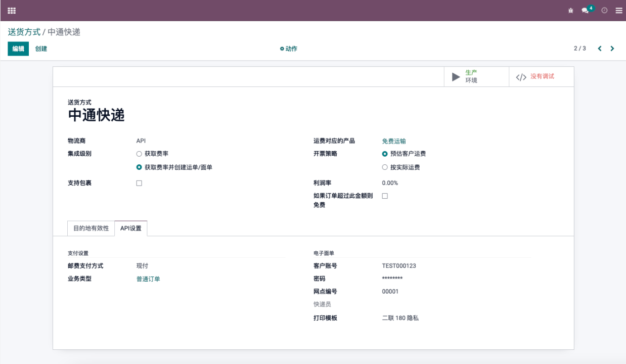Enable 如果订单超过此金额则免费 checkbox
Viewport: 626px width, 364px height.
tap(385, 196)
